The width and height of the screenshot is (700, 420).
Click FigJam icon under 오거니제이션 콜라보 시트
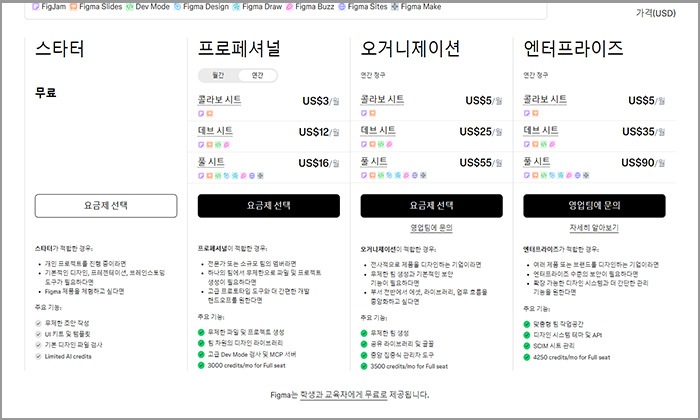point(364,113)
